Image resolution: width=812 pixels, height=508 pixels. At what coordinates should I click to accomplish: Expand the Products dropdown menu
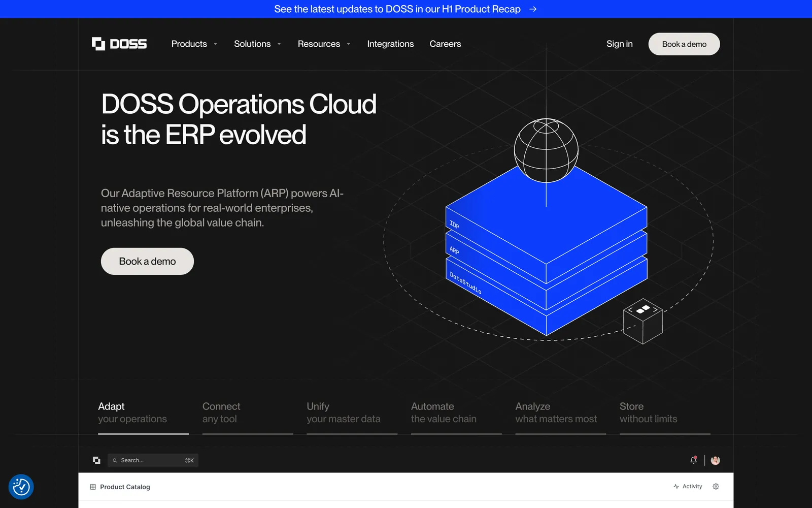pos(194,44)
